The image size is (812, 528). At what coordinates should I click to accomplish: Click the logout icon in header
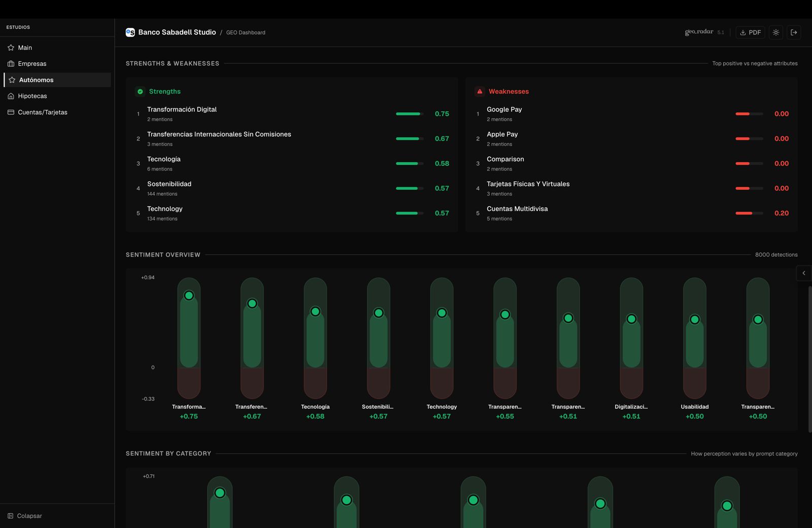[x=794, y=32]
